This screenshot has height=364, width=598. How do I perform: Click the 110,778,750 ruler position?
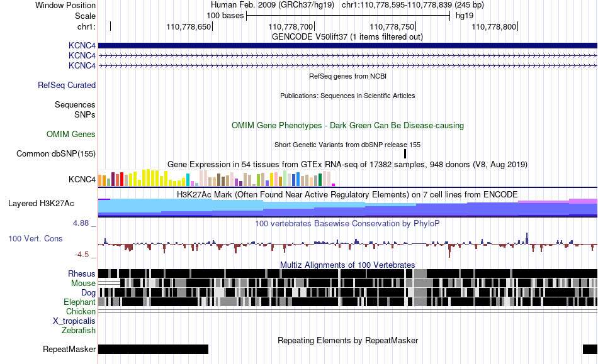point(392,26)
